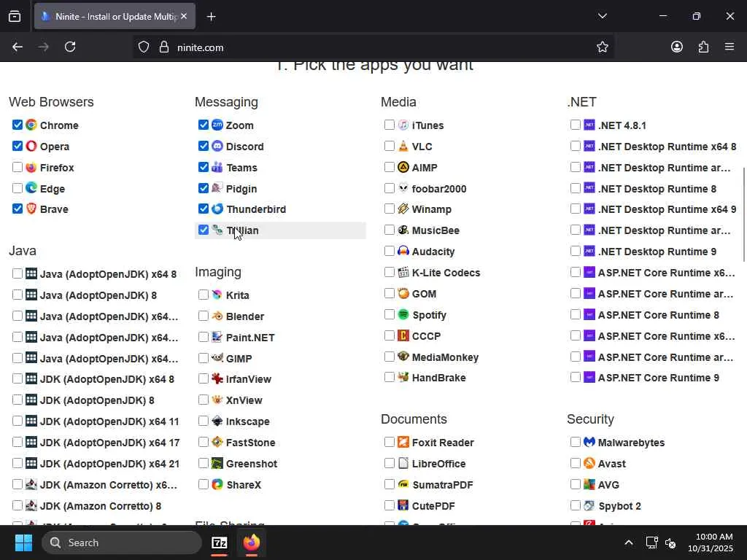Click the network tray icon
Screen dimensions: 747x560
point(651,542)
